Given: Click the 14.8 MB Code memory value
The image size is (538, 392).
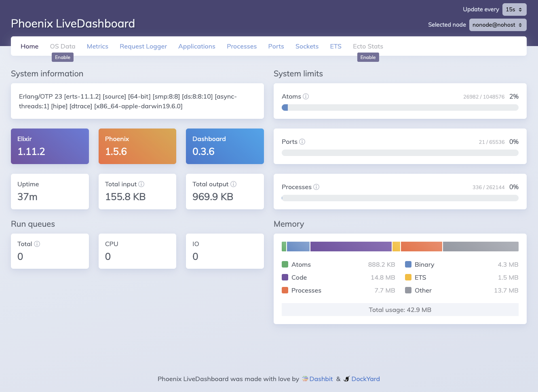Looking at the screenshot, I should click(x=383, y=278).
